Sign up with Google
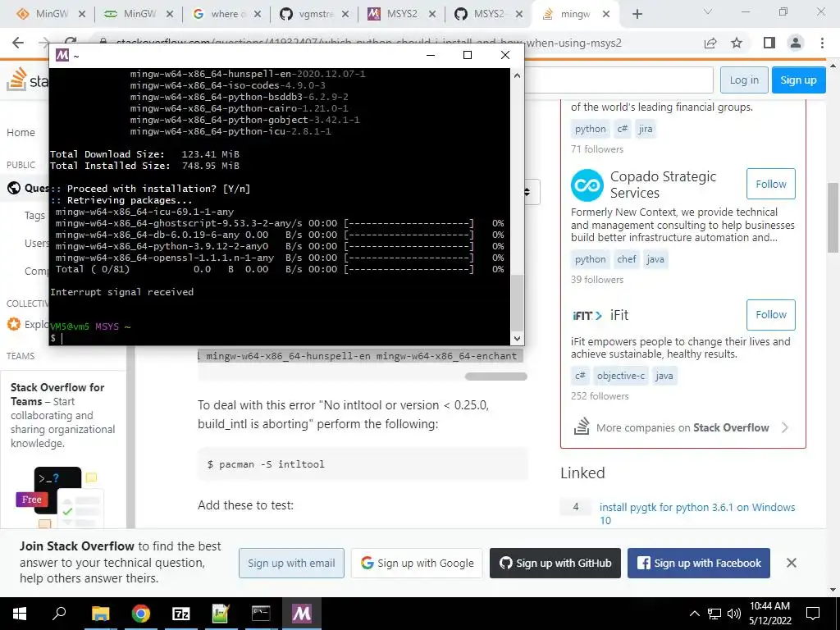The image size is (840, 630). (x=417, y=563)
